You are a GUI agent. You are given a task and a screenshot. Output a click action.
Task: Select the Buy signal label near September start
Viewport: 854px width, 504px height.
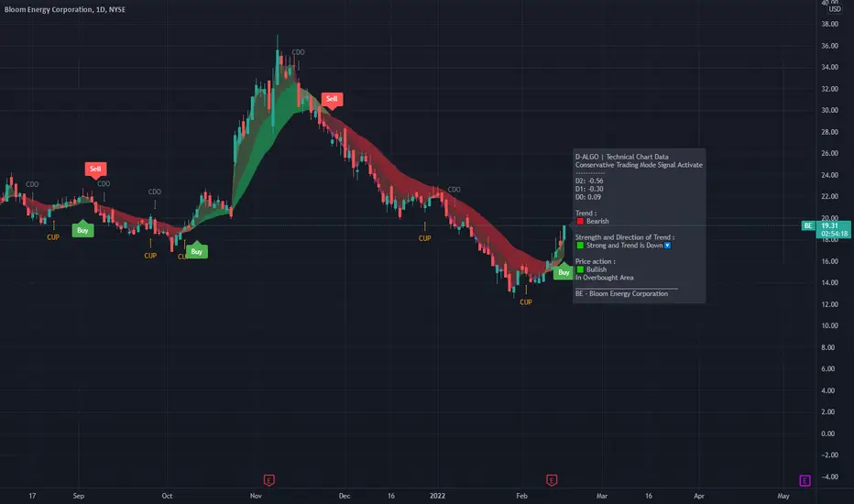pos(82,229)
